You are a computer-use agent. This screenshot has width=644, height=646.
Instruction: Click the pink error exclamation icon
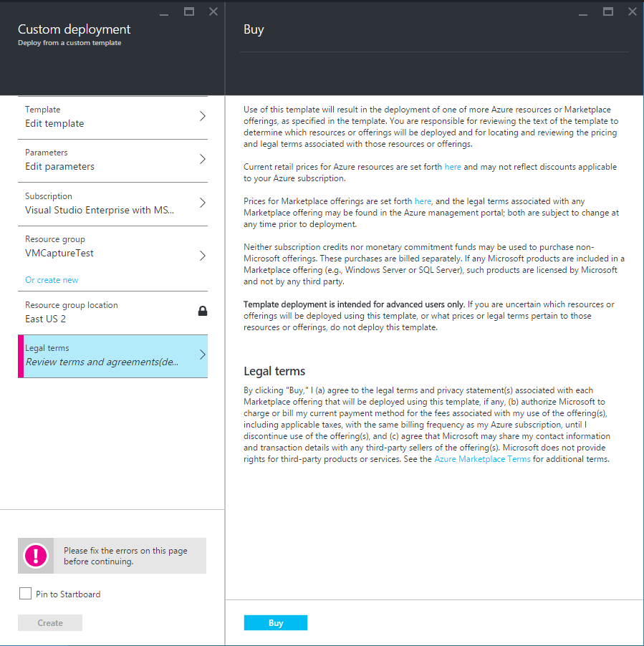pos(36,556)
